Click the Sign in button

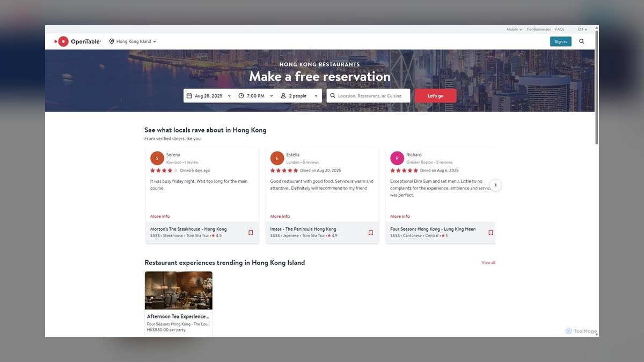pos(561,41)
